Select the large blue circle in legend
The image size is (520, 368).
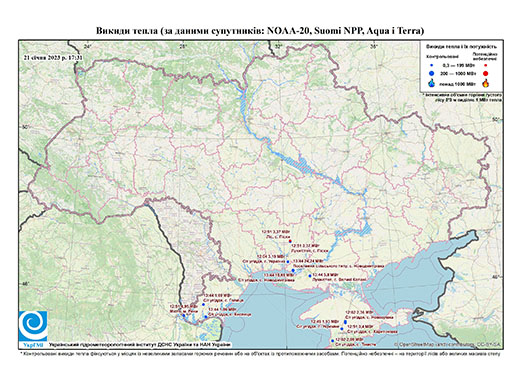(432, 73)
